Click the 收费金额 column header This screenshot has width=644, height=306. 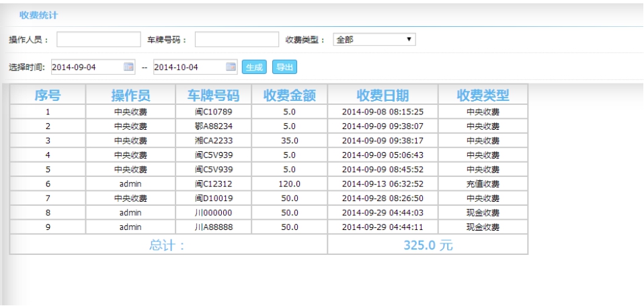(290, 95)
